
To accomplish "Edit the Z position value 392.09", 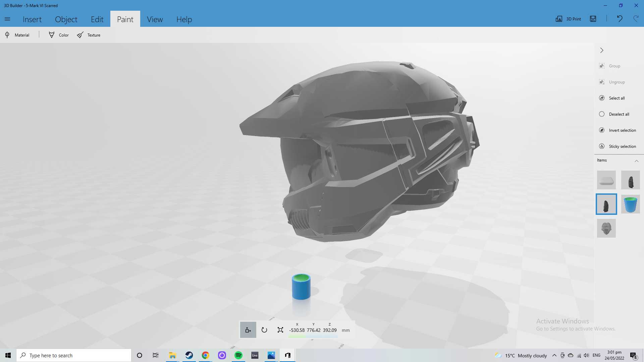I will 330,330.
